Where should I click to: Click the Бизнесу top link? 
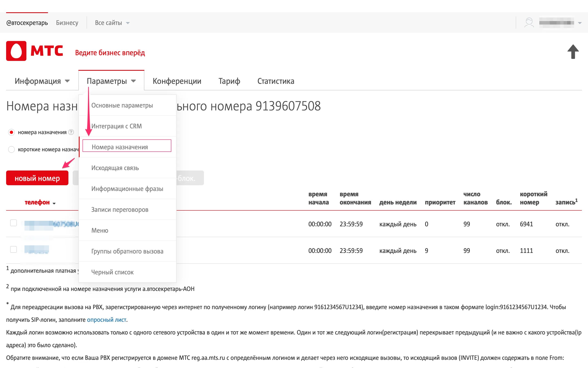pyautogui.click(x=67, y=23)
